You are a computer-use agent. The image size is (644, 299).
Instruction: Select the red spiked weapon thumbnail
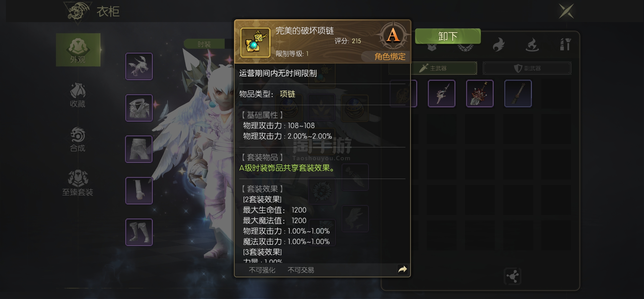[480, 93]
